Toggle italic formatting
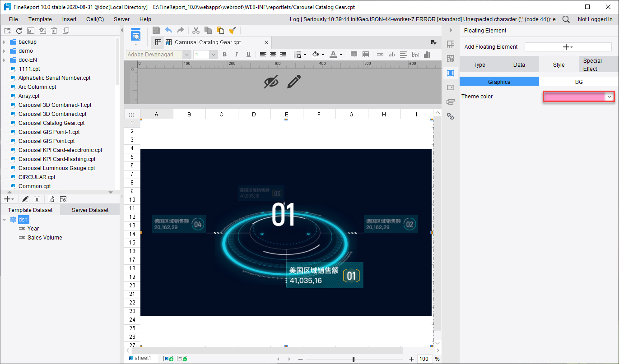This screenshot has width=619, height=364. (x=236, y=55)
